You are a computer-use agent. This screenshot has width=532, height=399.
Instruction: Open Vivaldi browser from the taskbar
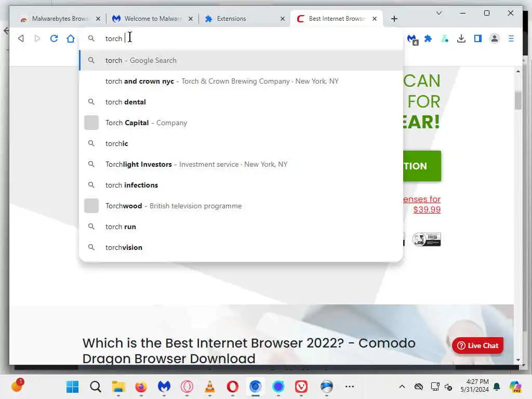pos(301,387)
